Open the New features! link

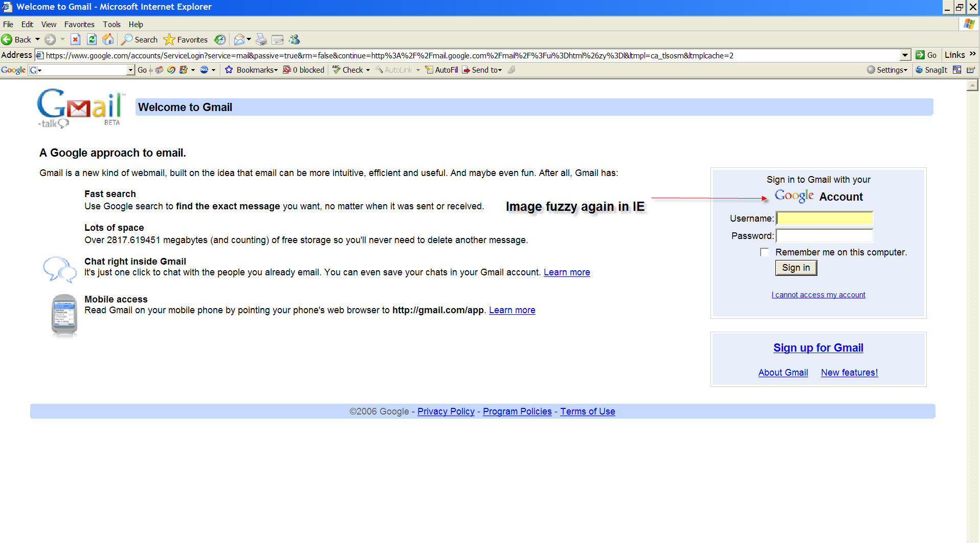tap(850, 373)
